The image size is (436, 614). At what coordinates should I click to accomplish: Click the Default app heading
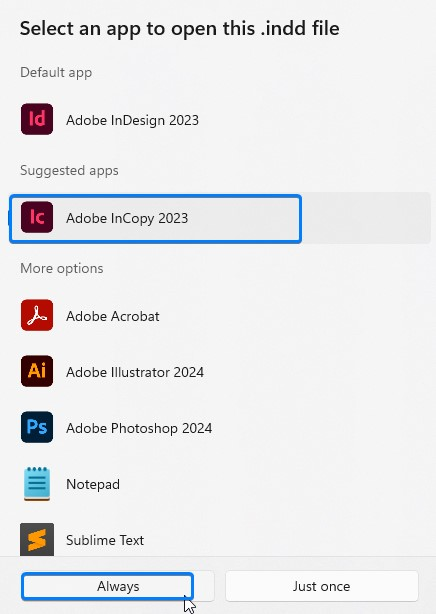click(x=56, y=72)
